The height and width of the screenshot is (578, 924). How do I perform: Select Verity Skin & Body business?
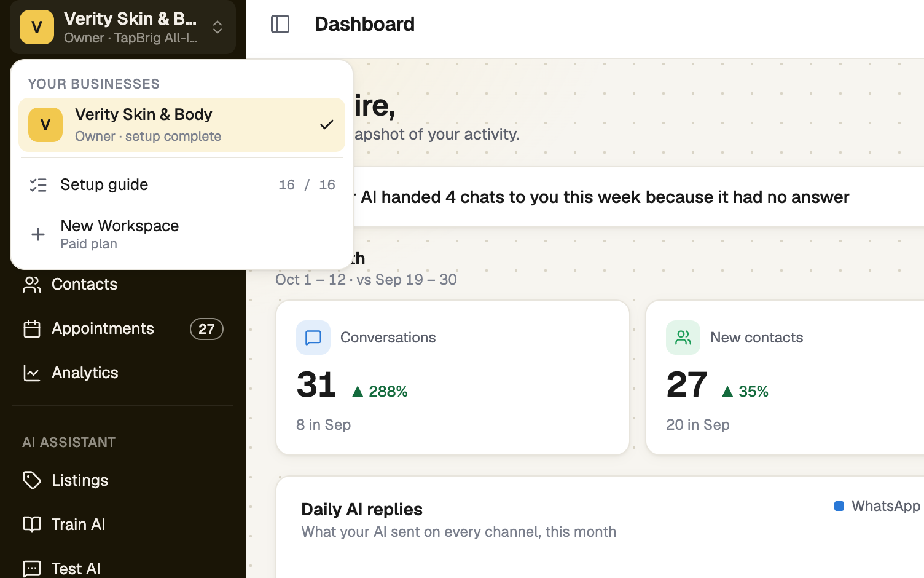point(182,125)
